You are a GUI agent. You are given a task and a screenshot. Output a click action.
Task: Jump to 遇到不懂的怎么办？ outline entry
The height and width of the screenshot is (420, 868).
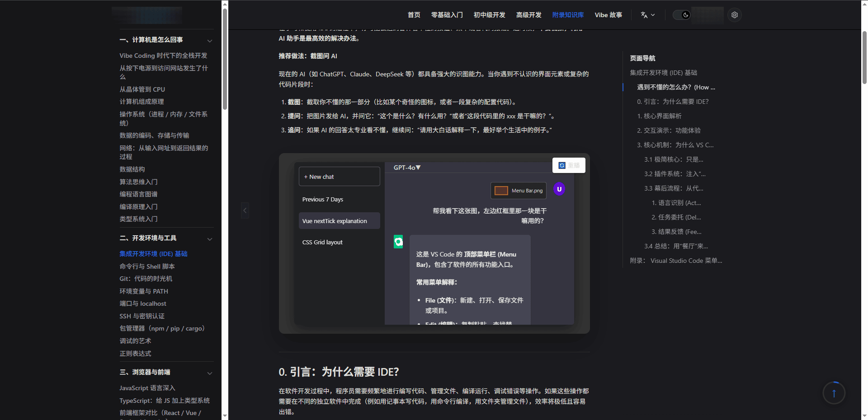676,87
